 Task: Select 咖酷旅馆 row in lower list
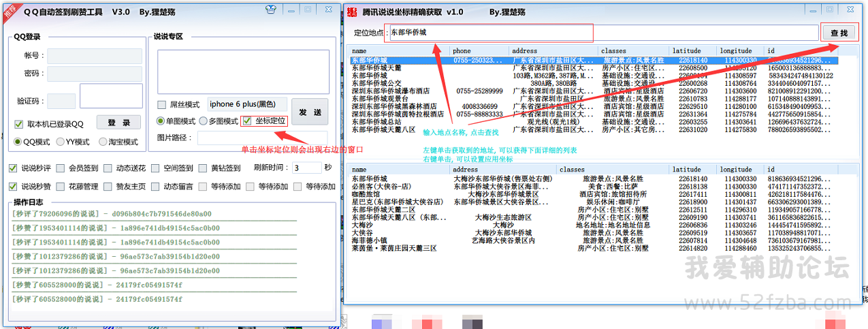pyautogui.click(x=593, y=194)
